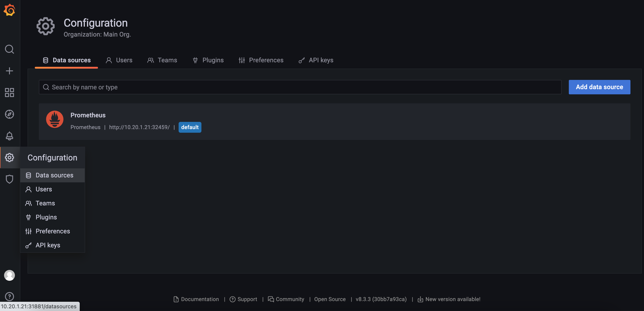The height and width of the screenshot is (311, 644).
Task: Open the API keys tab
Action: [x=316, y=60]
